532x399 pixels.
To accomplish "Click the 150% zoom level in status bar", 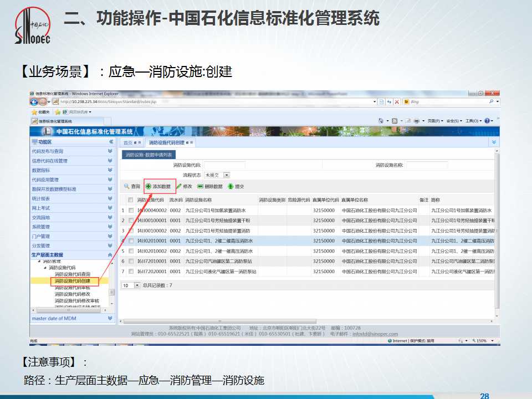I will (482, 341).
